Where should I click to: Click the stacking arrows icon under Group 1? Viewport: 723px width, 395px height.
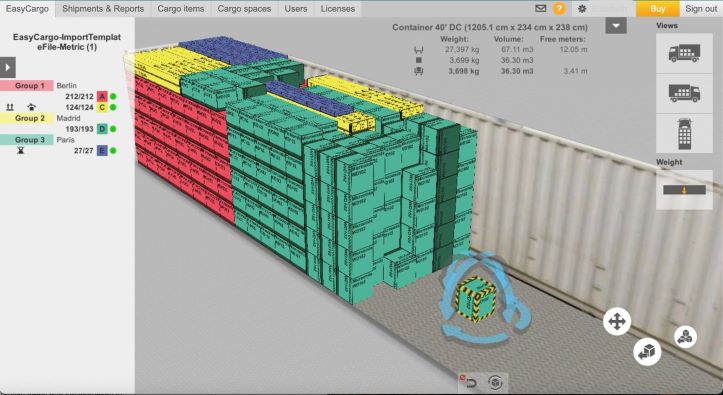(x=10, y=107)
